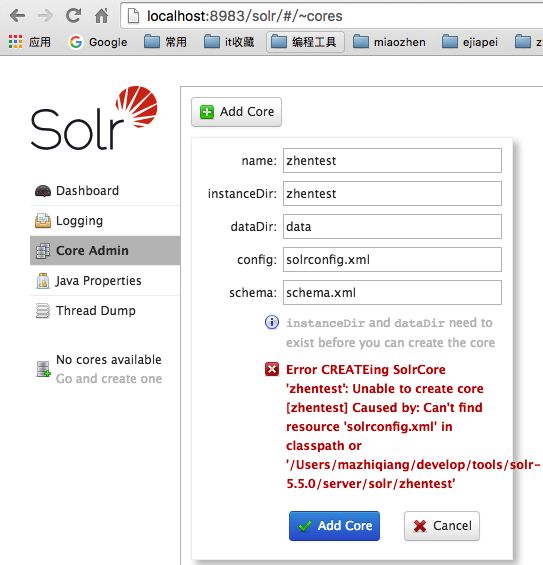Click the Error CREATEing SolrCore message
This screenshot has height=565, width=543.
point(413,427)
